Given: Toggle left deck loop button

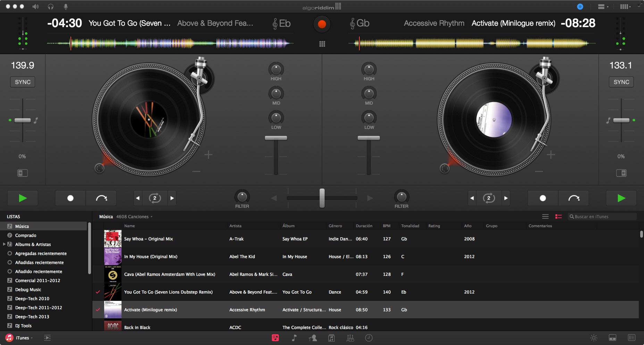Looking at the screenshot, I should 155,198.
